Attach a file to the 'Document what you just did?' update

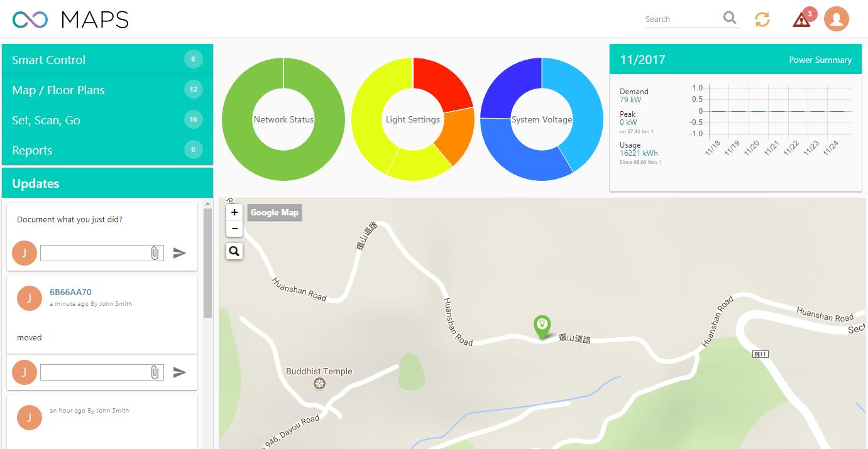pyautogui.click(x=155, y=253)
